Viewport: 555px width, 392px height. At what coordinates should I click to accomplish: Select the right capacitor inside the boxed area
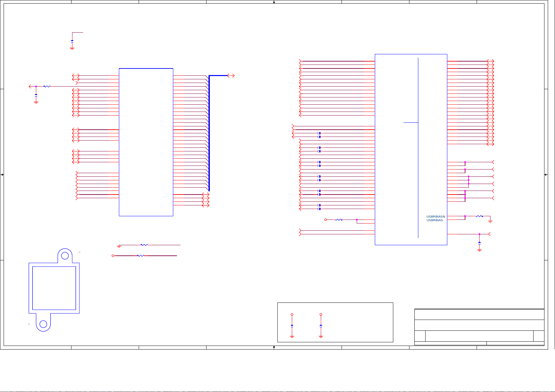tap(321, 326)
